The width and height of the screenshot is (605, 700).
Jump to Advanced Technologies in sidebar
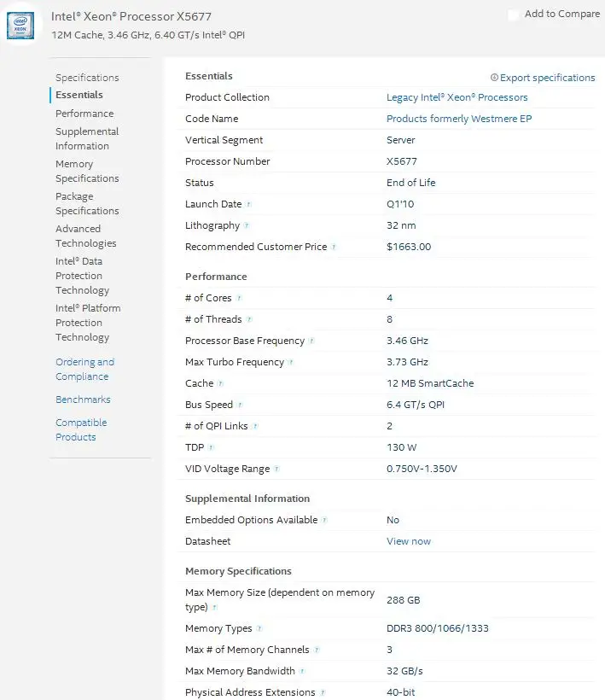coord(85,236)
